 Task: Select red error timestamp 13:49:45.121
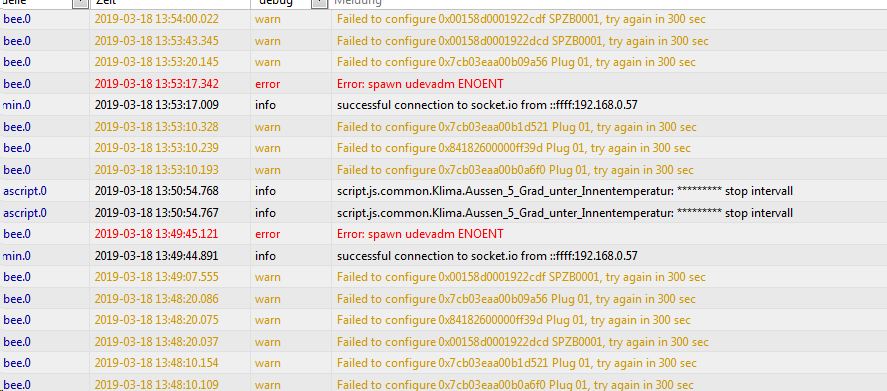(156, 234)
